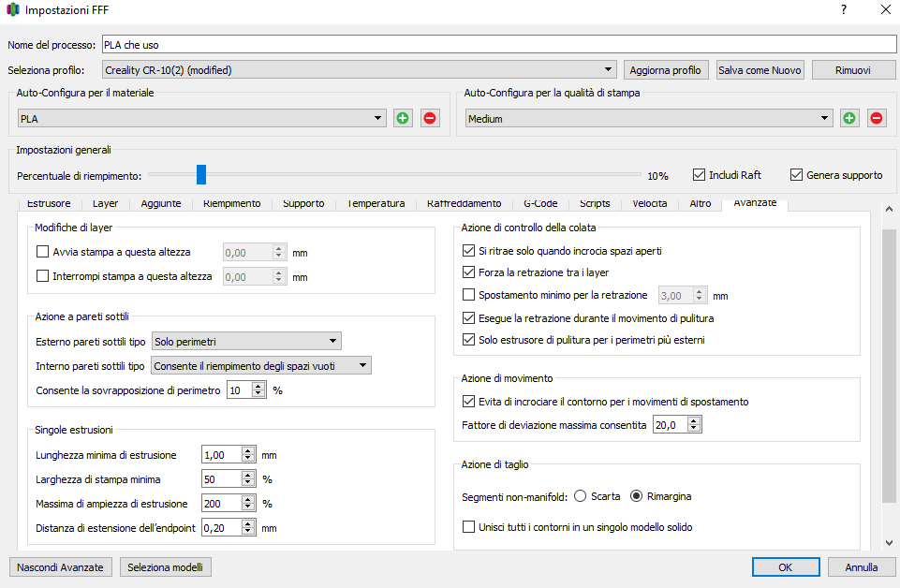Increase the perimeter overlap percentage
This screenshot has height=588, width=900.
[x=259, y=386]
